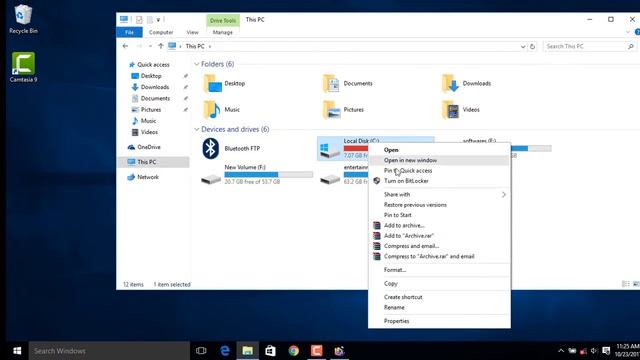This screenshot has width=640, height=360.
Task: Select the Bluetooth FTP device
Action: [231, 149]
